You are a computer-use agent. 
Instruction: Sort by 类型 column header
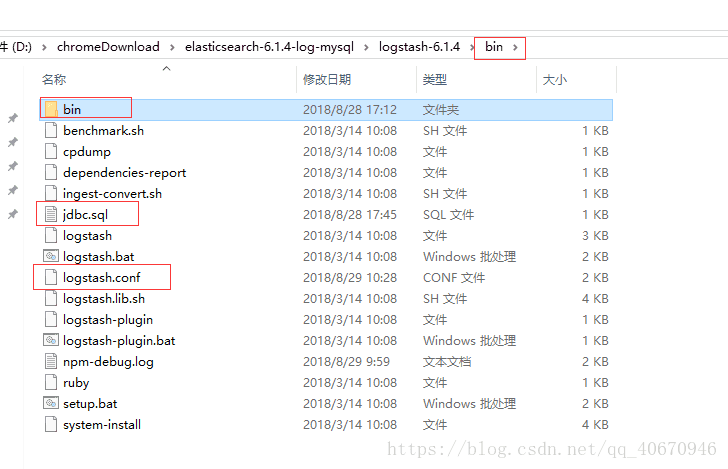coord(435,80)
